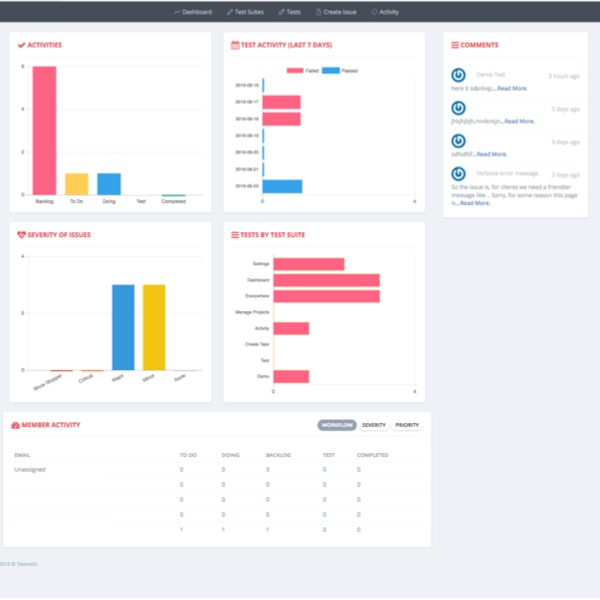
Task: Click the footer copyright text
Action: point(19,564)
